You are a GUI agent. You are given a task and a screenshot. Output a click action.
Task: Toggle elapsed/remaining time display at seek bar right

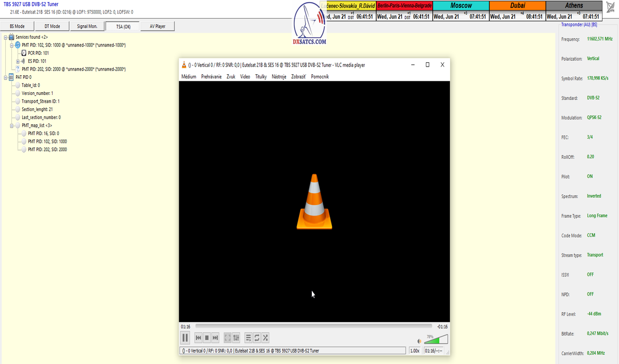click(x=442, y=326)
